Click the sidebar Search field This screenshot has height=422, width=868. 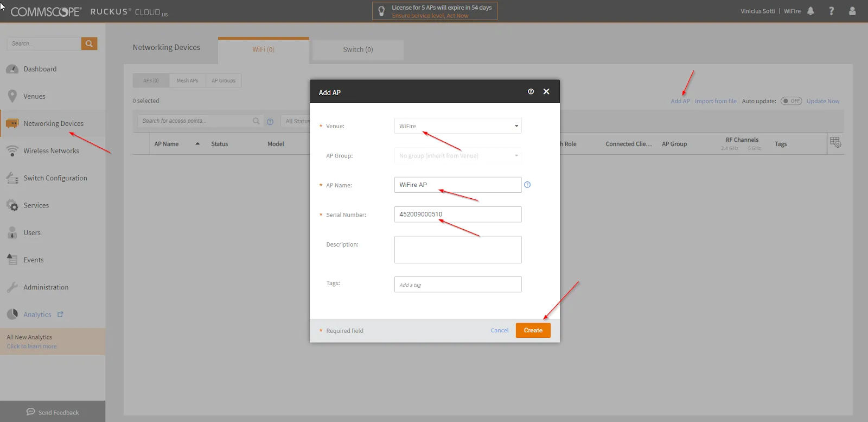[44, 43]
